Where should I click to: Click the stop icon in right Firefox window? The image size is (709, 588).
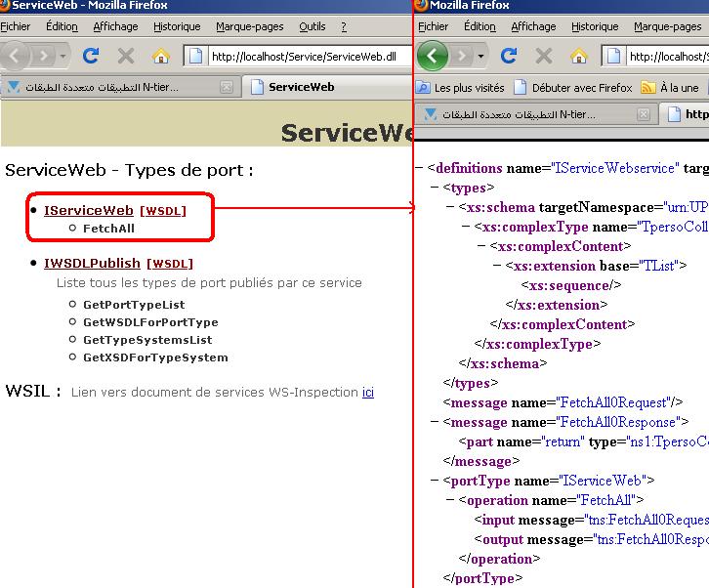pos(544,56)
